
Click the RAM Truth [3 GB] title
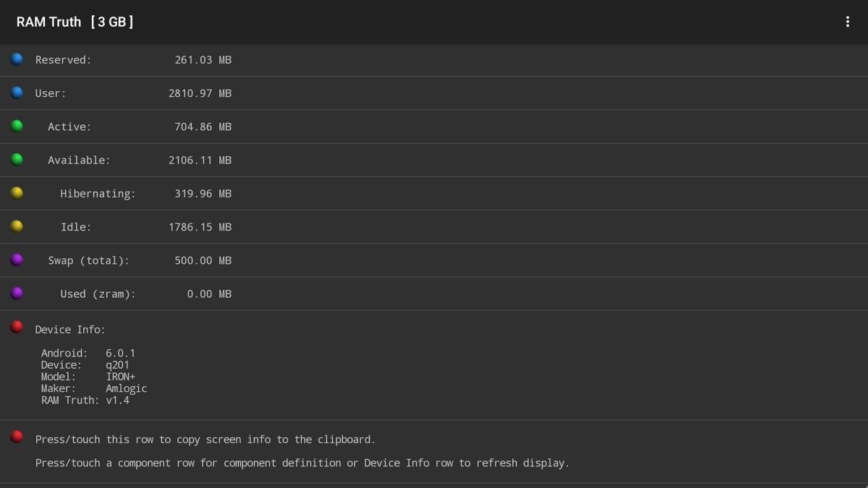[75, 22]
